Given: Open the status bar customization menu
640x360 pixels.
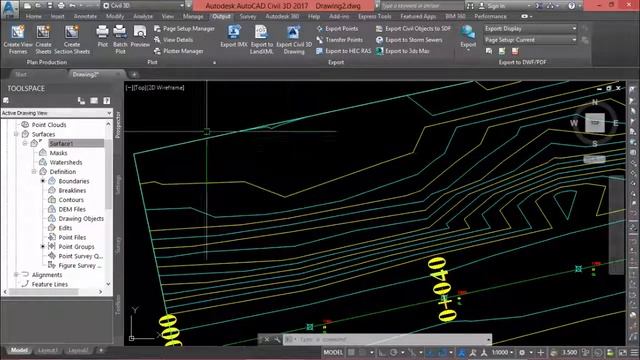Looking at the screenshot, I should click(x=634, y=352).
